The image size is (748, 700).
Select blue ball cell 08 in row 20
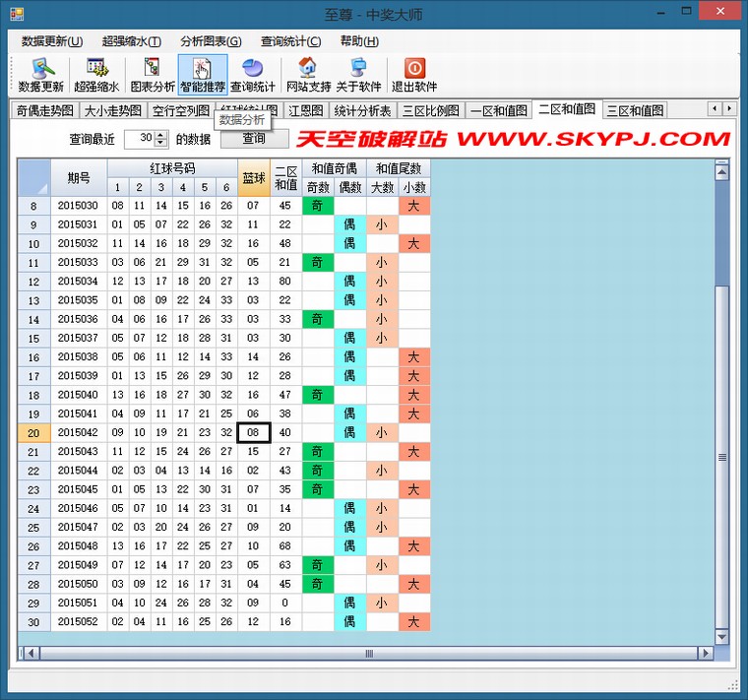click(253, 432)
